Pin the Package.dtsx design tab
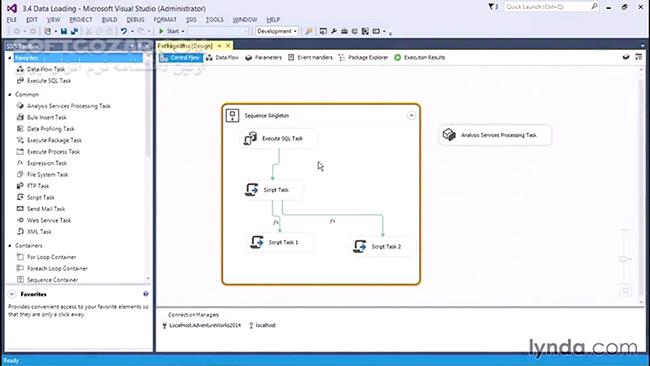 tap(219, 46)
